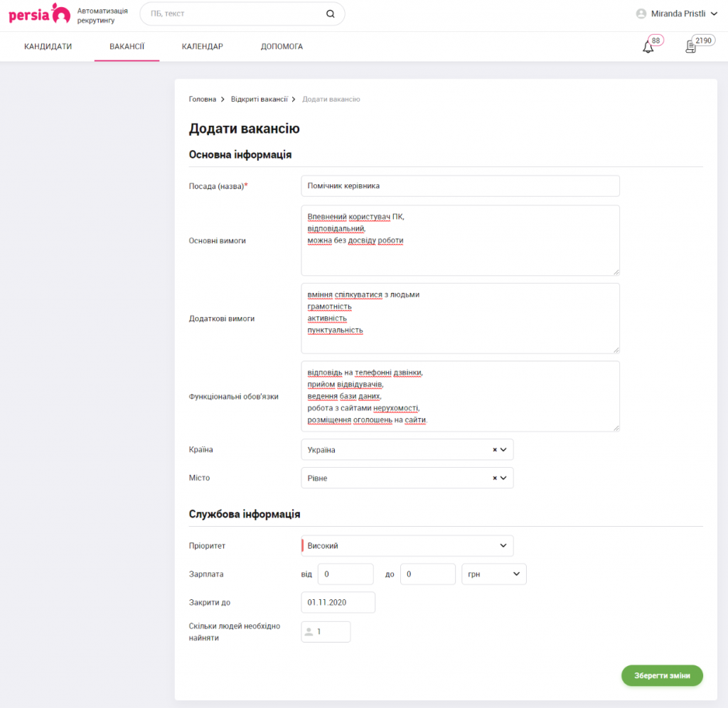Open the ДОПОМОГА menu item
Viewport: 728px width, 708px height.
[282, 47]
